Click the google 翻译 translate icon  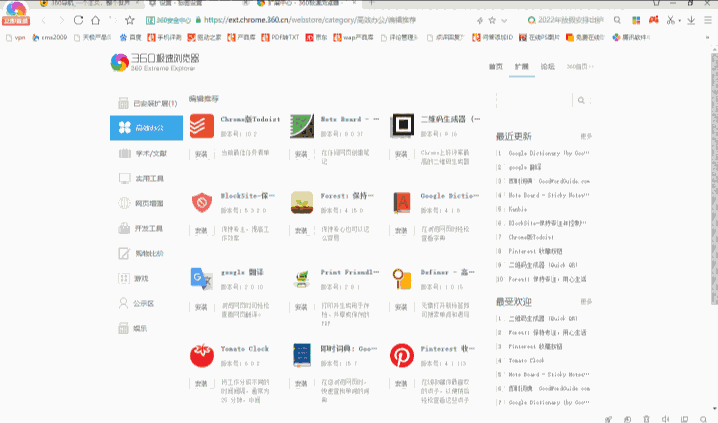tap(202, 279)
